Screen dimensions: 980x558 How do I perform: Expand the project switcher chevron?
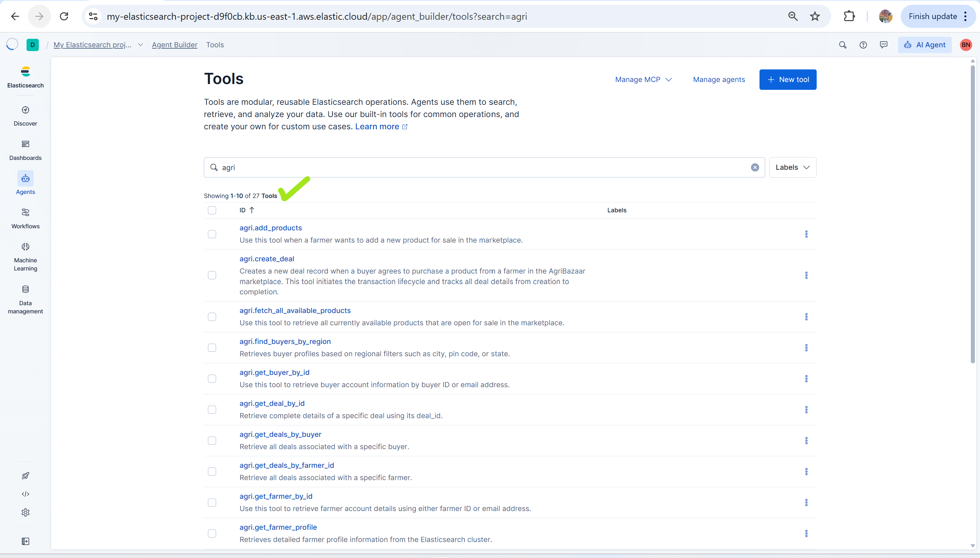coord(140,45)
